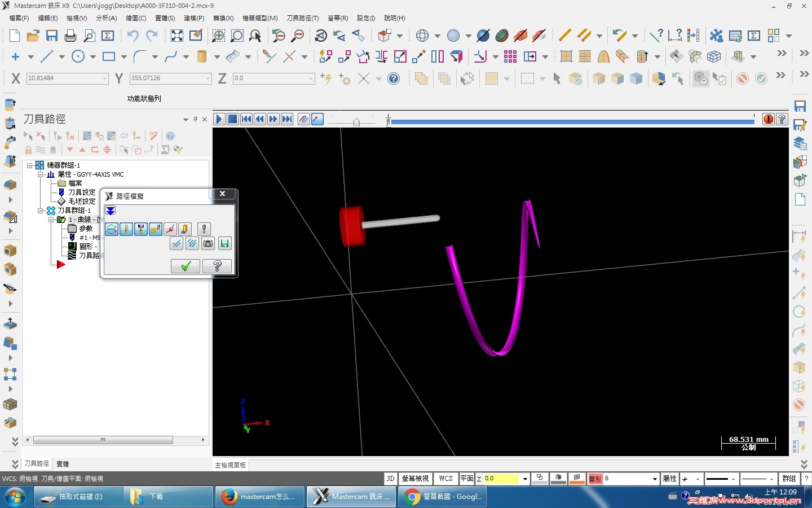Screen dimensions: 812x508
Task: Collapse the 刀具群組-1 tree node
Action: 41,211
